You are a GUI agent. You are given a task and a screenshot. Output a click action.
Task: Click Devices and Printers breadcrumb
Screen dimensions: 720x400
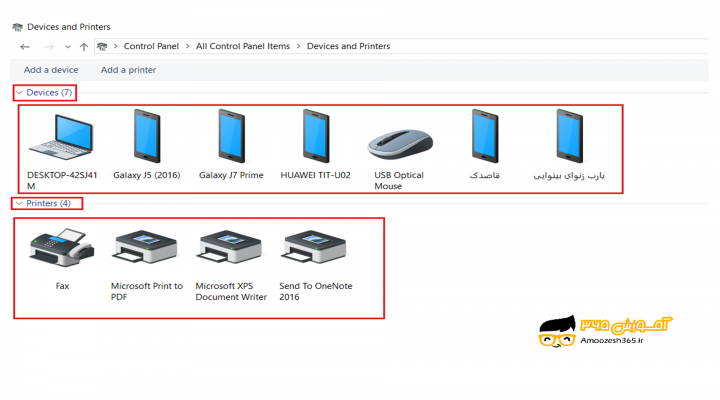click(x=349, y=46)
